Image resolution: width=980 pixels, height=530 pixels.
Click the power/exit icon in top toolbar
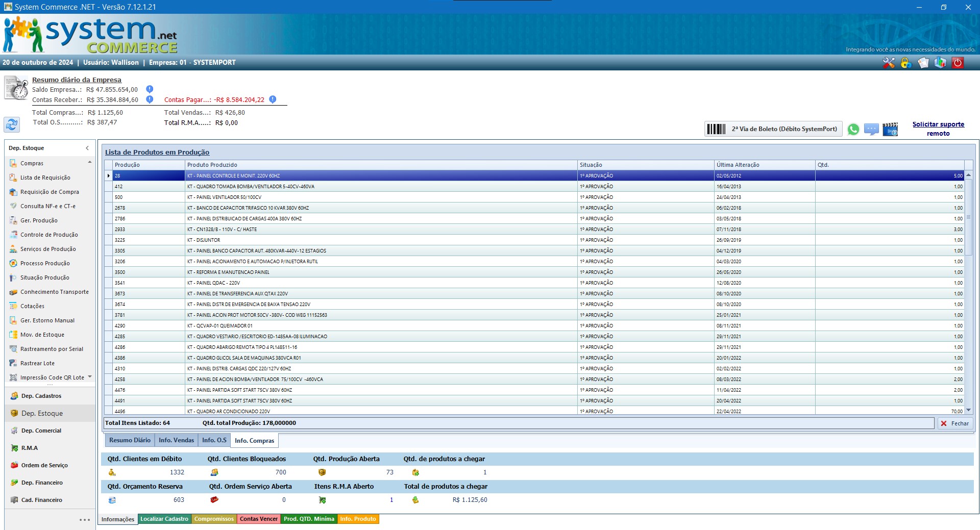(958, 63)
